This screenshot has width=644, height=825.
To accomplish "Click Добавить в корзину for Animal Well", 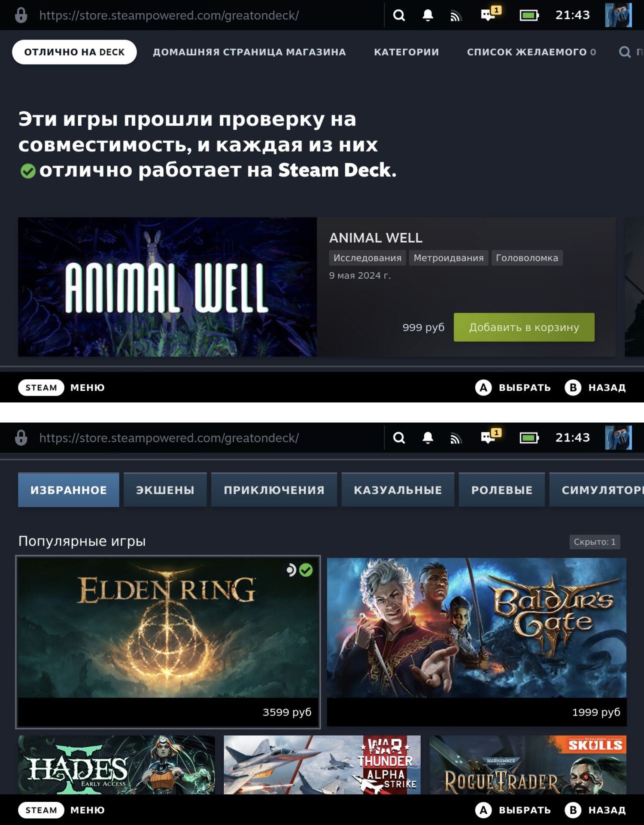I will click(x=524, y=327).
